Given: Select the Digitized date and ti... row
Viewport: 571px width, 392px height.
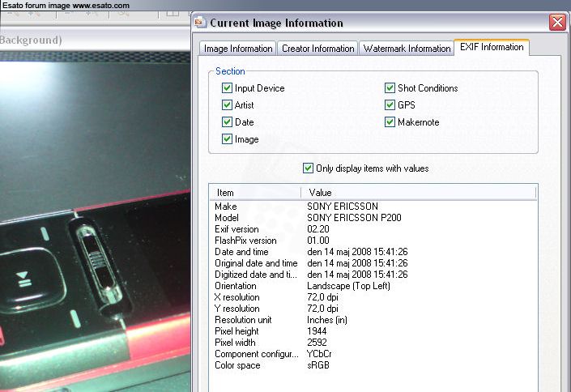Looking at the screenshot, I should tap(373, 274).
